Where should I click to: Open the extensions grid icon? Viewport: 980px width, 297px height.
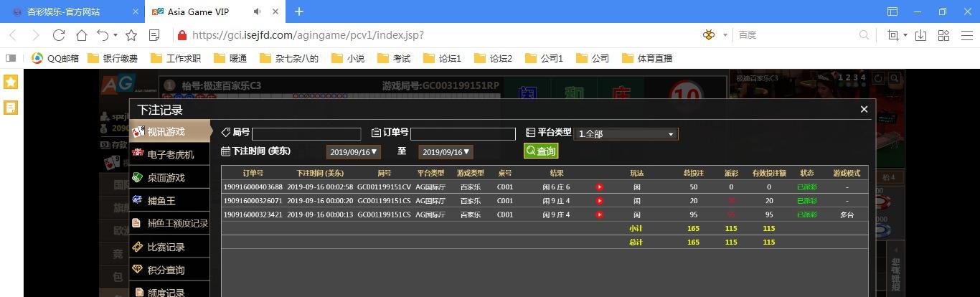coord(944,35)
